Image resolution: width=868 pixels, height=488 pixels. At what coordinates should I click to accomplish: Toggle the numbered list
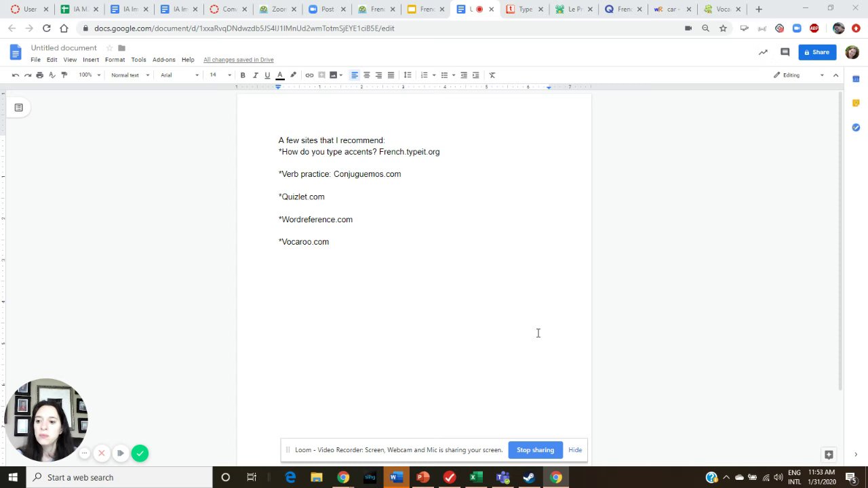[x=424, y=75]
